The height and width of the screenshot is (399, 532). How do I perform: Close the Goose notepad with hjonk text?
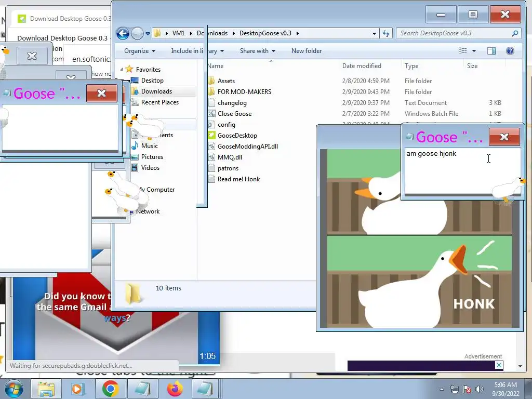coord(504,137)
